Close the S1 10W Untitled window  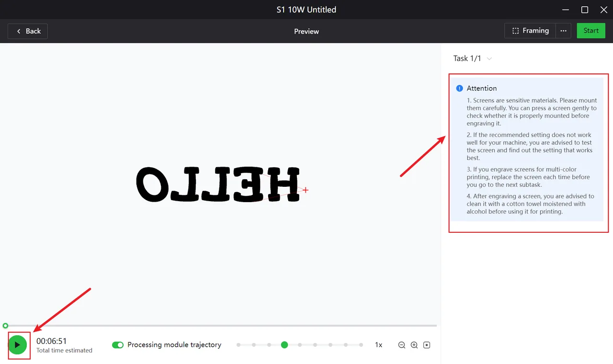pyautogui.click(x=604, y=10)
